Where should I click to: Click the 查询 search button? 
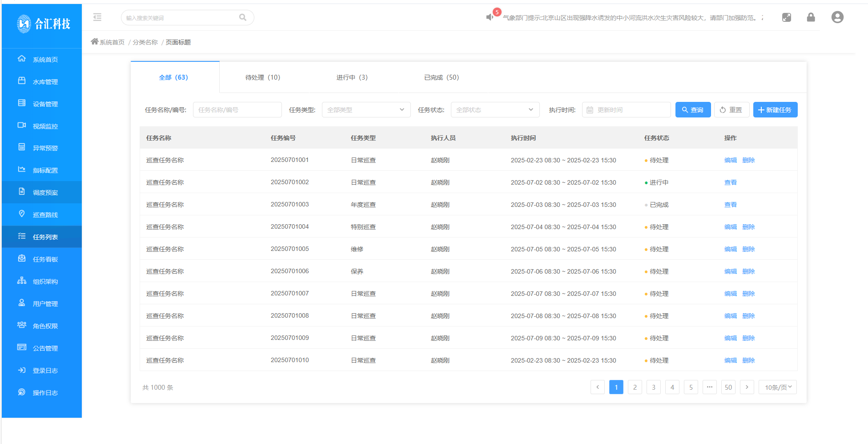[x=692, y=110]
